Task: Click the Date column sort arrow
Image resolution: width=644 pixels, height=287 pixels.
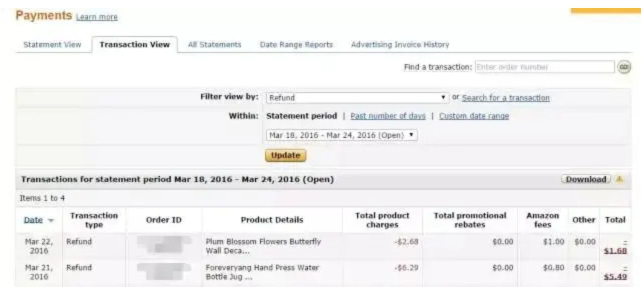Action: click(x=50, y=220)
